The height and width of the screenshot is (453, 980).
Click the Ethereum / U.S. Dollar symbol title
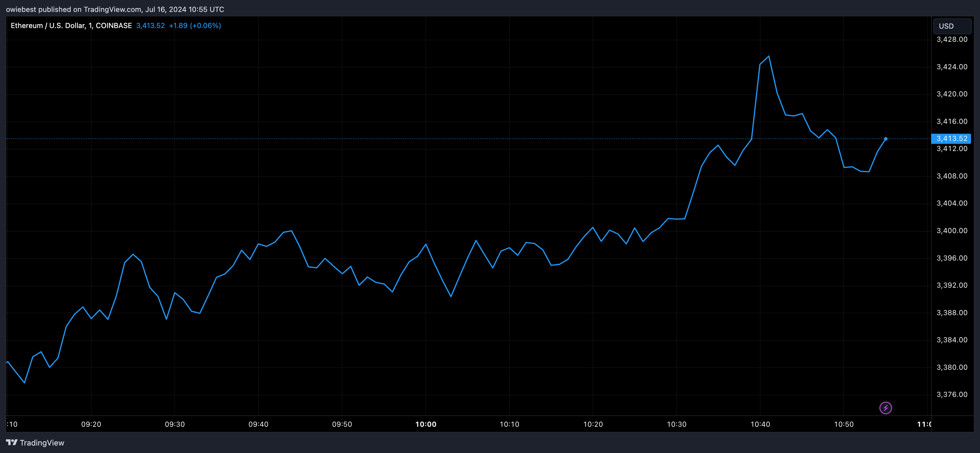(71, 25)
